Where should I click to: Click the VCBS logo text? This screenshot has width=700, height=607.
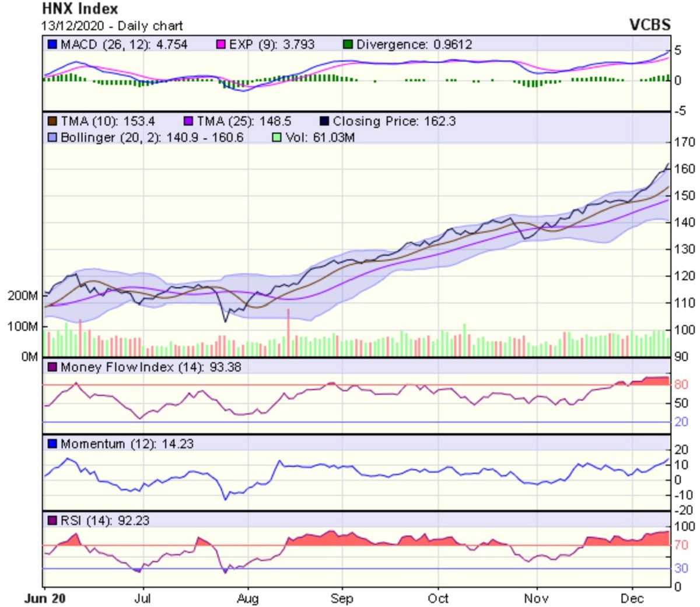point(650,25)
